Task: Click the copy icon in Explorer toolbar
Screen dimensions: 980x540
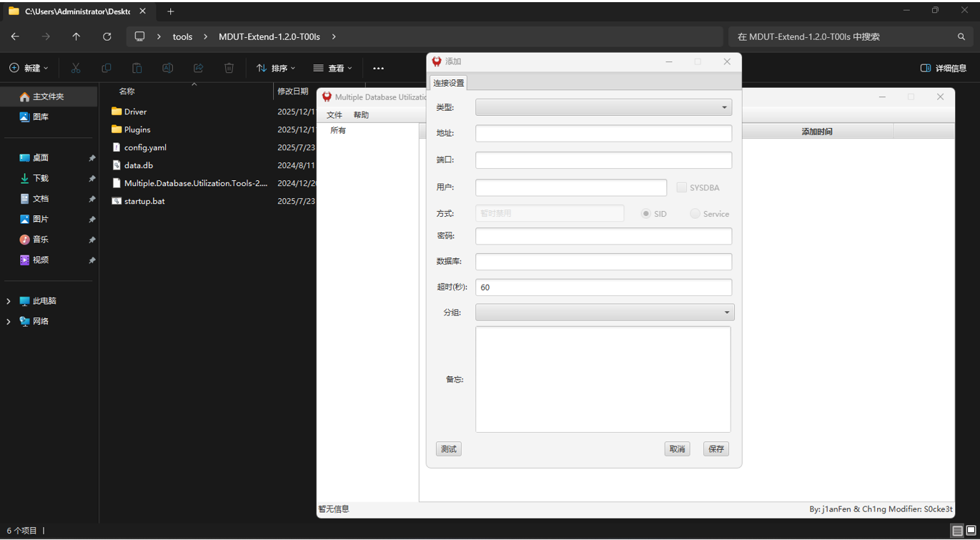Action: (x=107, y=68)
